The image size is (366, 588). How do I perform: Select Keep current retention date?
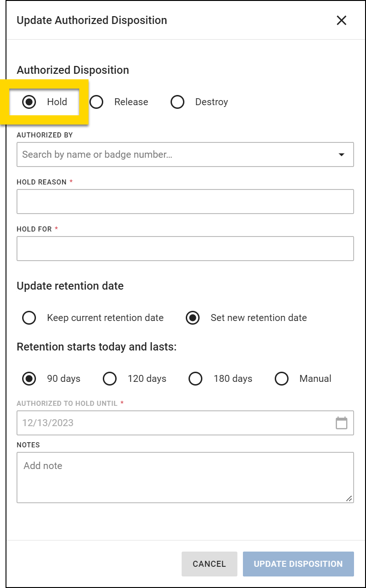click(29, 318)
